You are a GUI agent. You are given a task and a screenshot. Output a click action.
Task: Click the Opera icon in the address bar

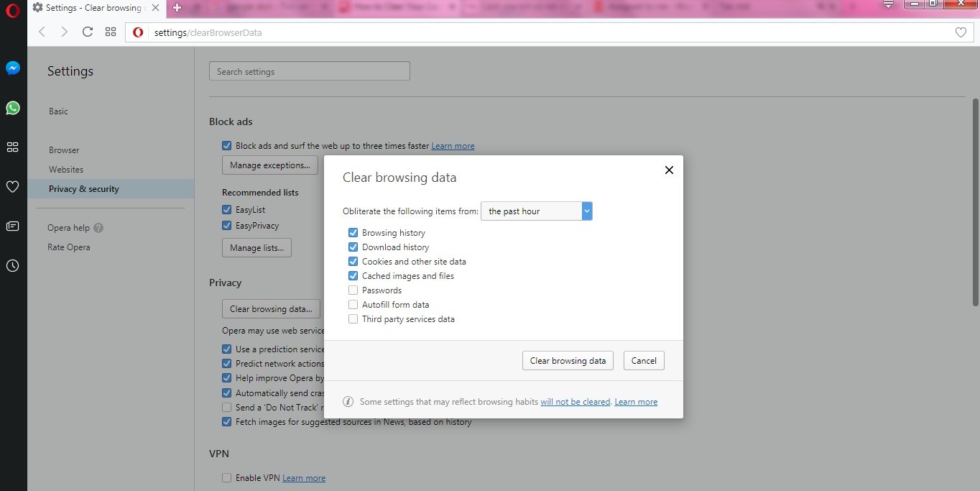pyautogui.click(x=139, y=32)
